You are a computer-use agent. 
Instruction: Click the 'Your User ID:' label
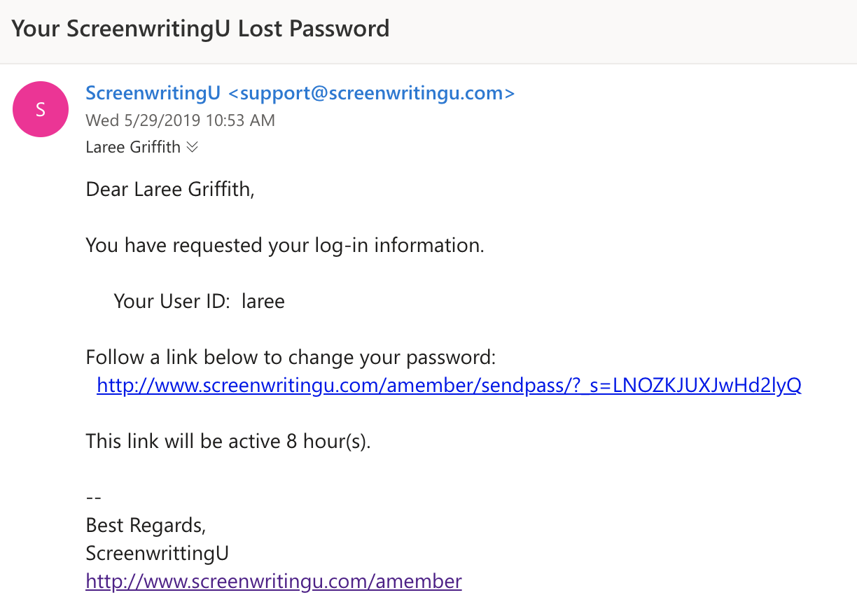coord(171,301)
